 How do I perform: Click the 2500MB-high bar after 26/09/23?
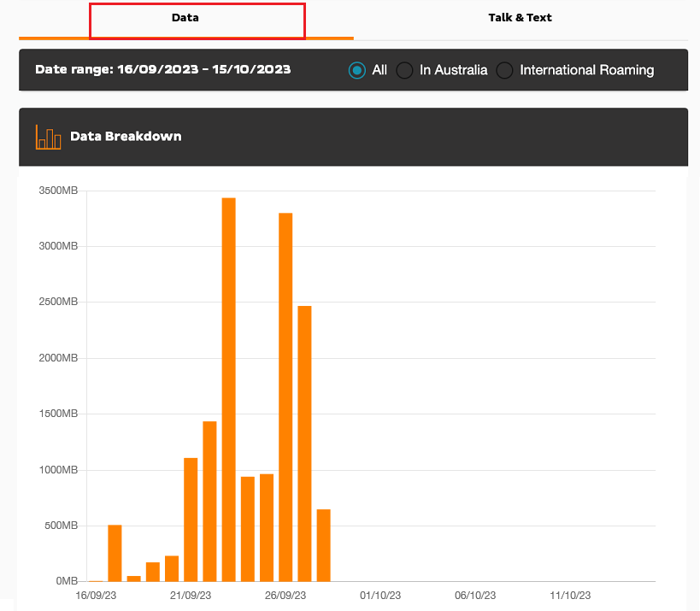(305, 444)
